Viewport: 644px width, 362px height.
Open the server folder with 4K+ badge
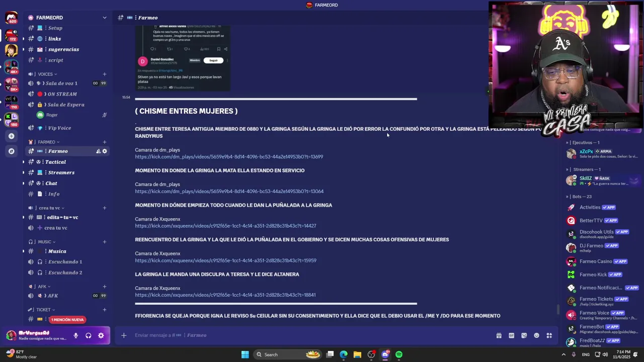click(x=11, y=66)
